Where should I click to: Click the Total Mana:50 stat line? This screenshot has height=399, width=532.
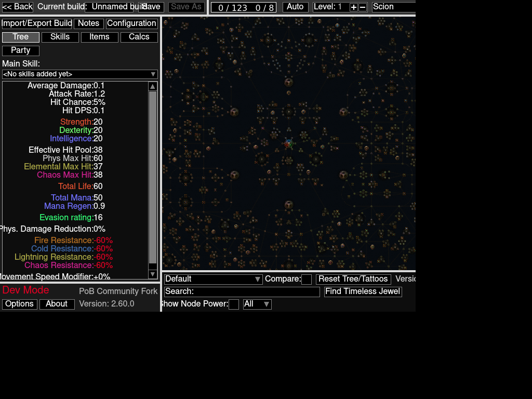click(77, 198)
